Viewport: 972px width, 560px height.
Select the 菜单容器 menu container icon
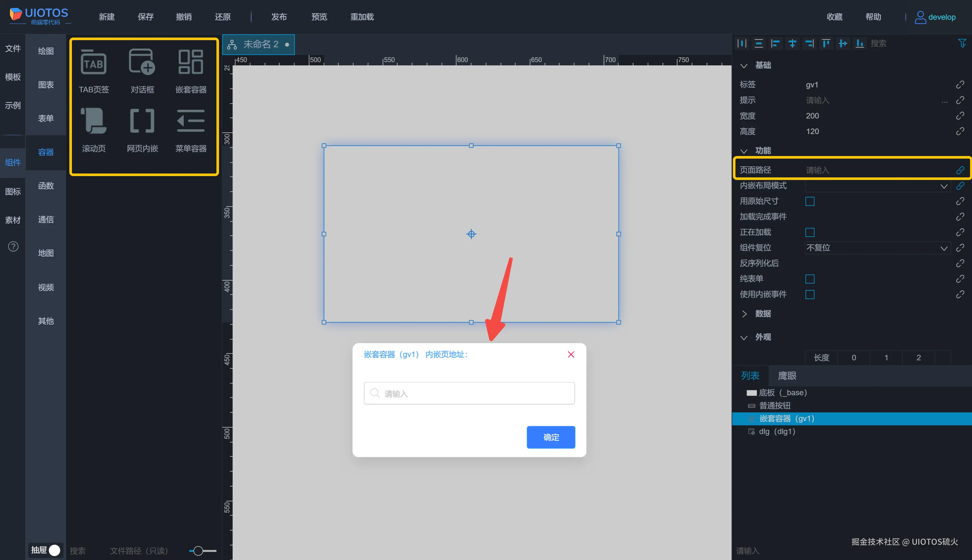click(x=191, y=121)
